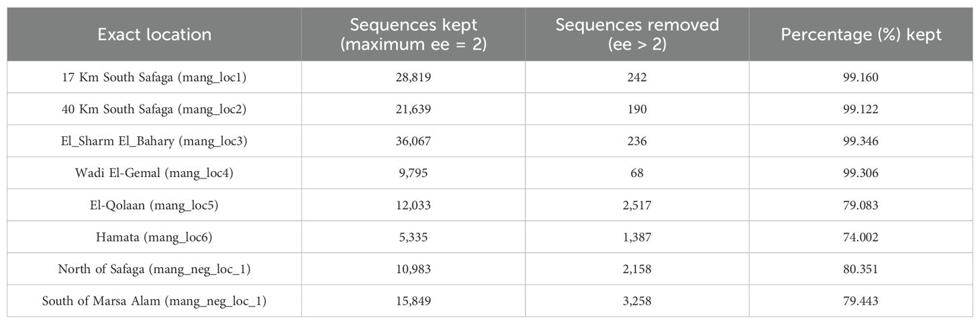The width and height of the screenshot is (980, 324).
Task: Click the "Exact location" column header
Action: click(x=154, y=34)
